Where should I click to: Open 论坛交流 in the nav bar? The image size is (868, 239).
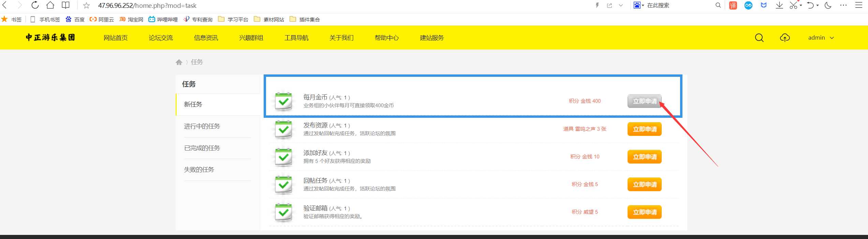(161, 38)
